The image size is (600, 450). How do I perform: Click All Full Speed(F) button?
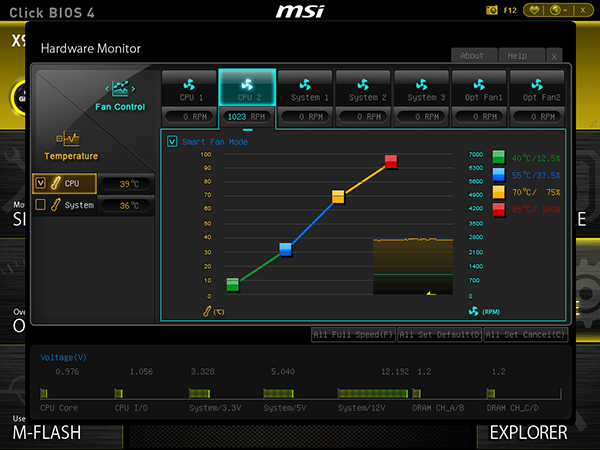pyautogui.click(x=353, y=335)
